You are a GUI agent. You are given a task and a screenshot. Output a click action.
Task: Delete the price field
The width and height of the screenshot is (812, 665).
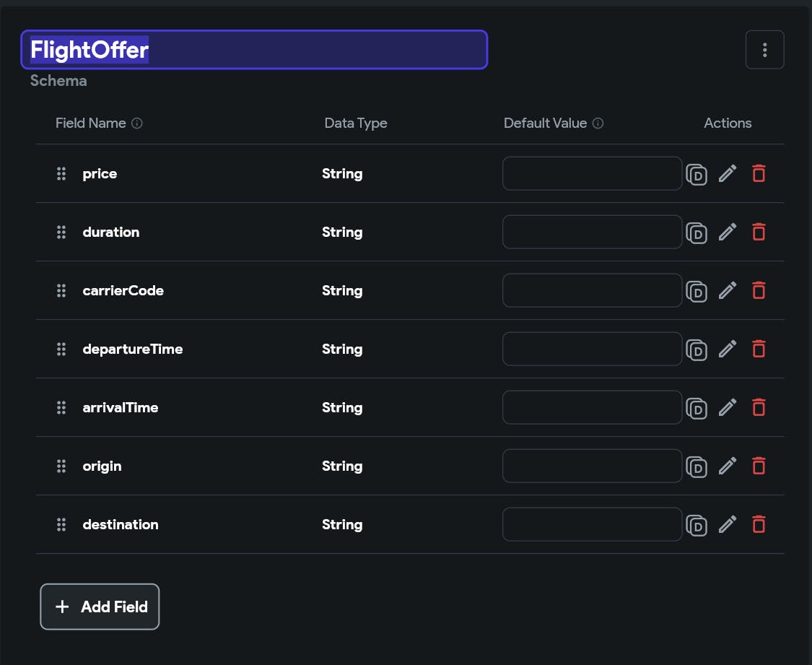[759, 174]
